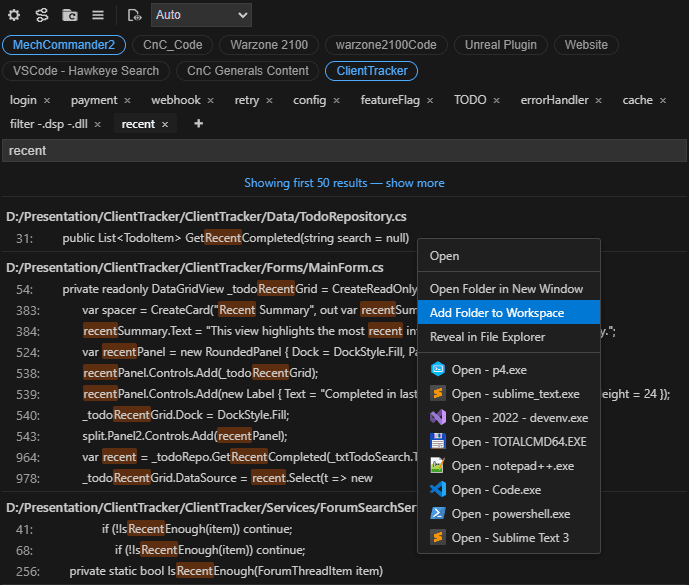The height and width of the screenshot is (585, 689).
Task: Open with Sublime Text 3 entry
Action: click(x=509, y=538)
